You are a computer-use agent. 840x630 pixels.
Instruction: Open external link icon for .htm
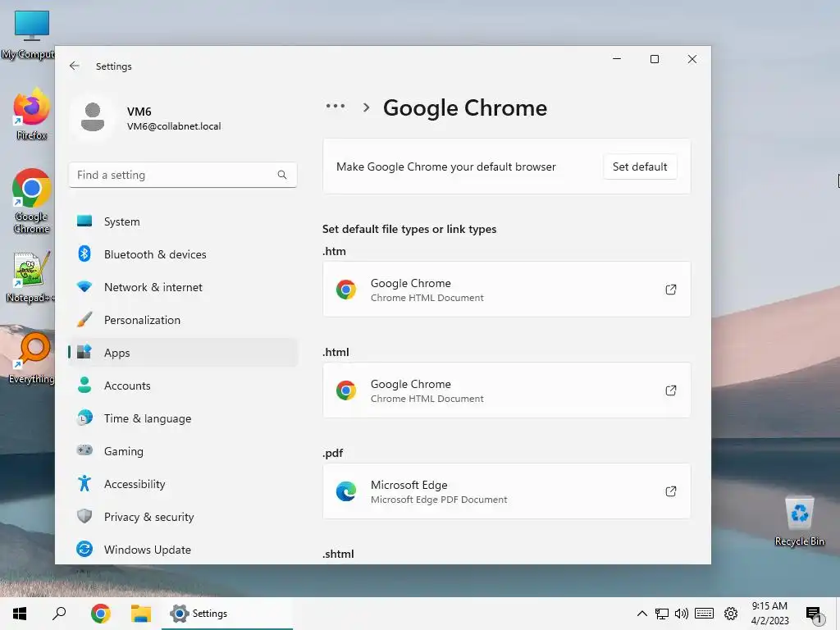tap(670, 290)
